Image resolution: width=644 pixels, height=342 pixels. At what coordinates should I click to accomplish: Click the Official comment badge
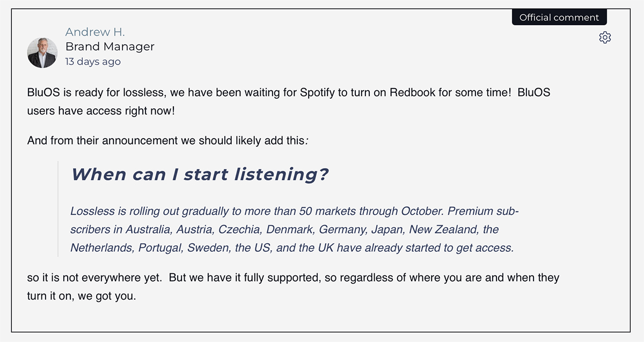pos(559,17)
